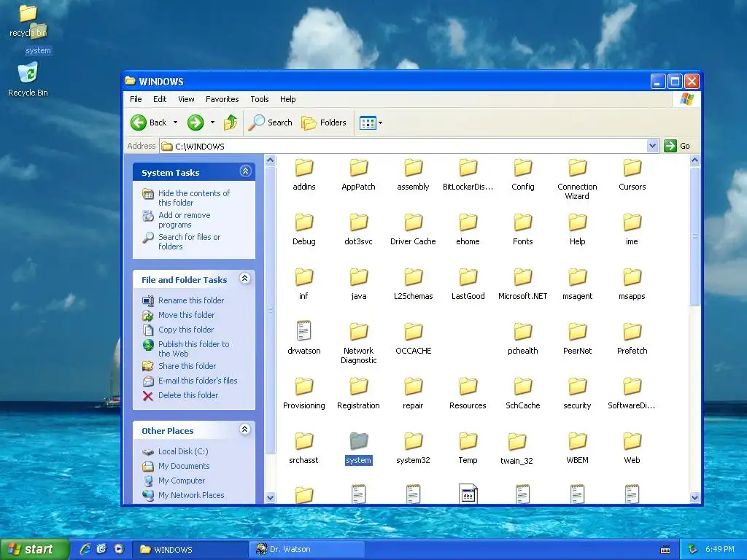Open the File menu

pyautogui.click(x=136, y=99)
